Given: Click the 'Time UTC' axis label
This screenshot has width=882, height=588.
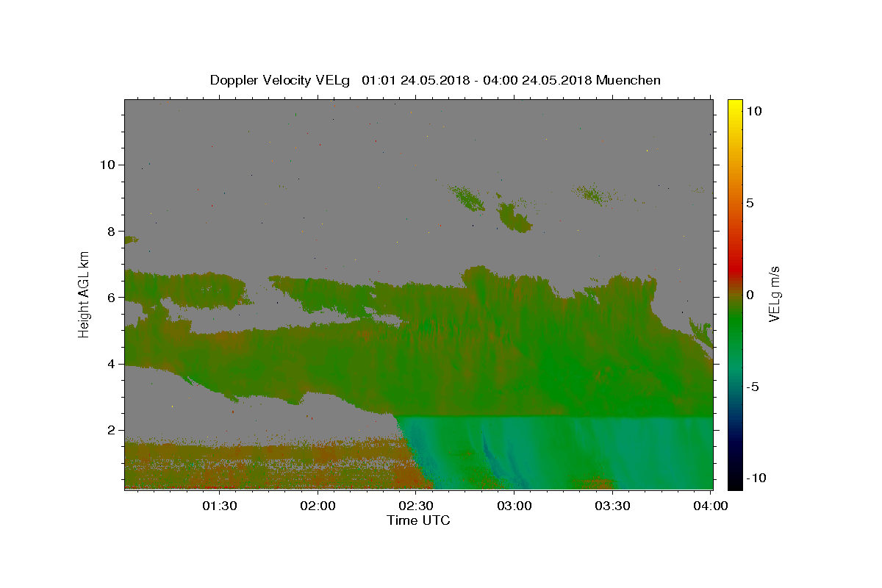Looking at the screenshot, I should tap(418, 520).
